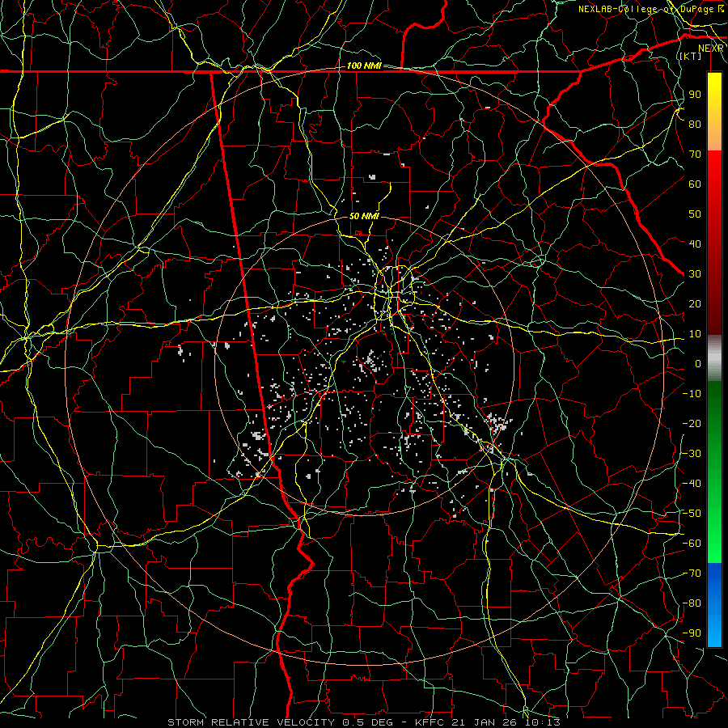This screenshot has height=728, width=728.
Task: Click the positive 70 knot scale label
Action: [695, 154]
